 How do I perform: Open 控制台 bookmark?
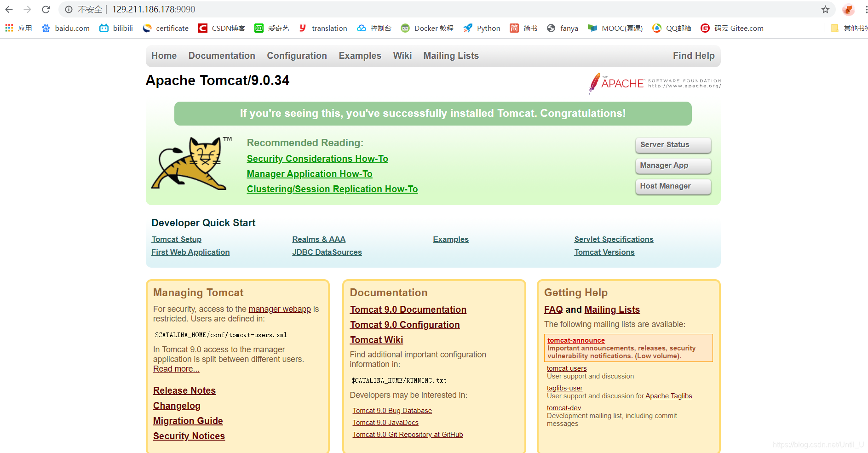point(374,28)
